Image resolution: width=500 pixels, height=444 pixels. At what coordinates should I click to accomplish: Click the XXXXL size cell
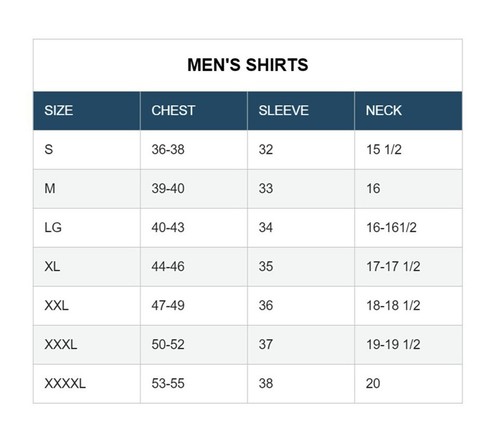point(87,384)
